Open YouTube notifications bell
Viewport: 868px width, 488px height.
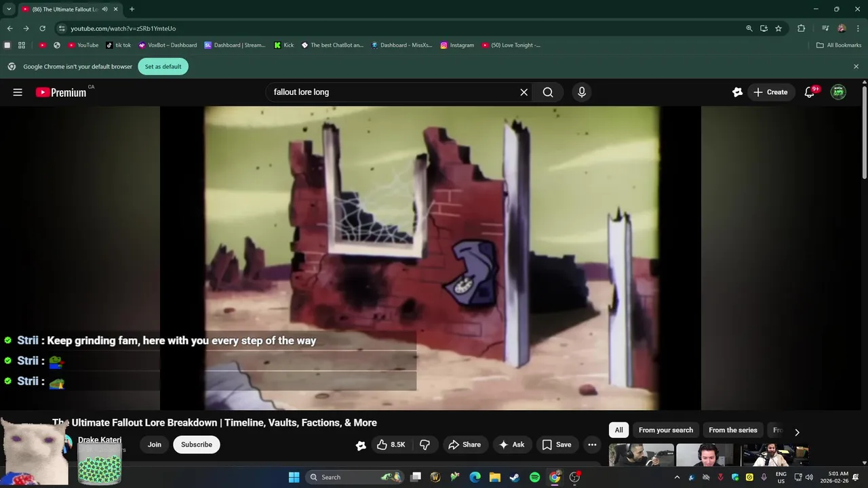pyautogui.click(x=809, y=92)
